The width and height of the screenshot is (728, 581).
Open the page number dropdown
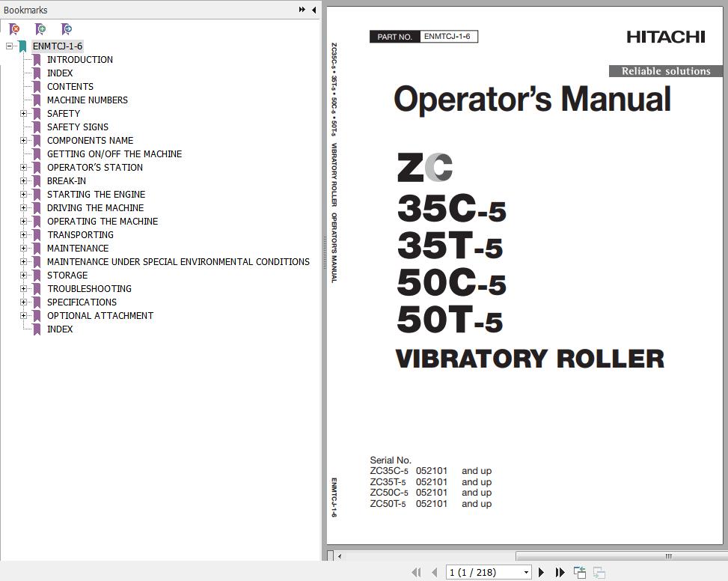526,572
